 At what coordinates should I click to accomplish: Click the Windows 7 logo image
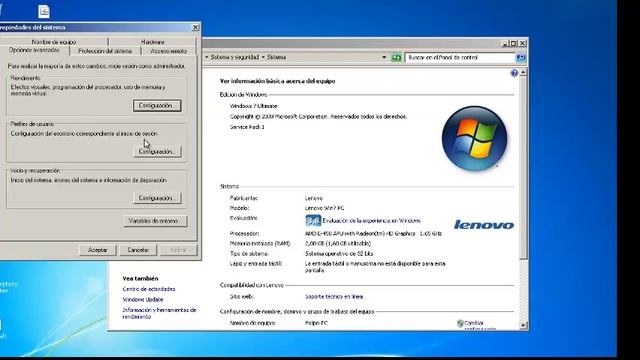pyautogui.click(x=474, y=138)
